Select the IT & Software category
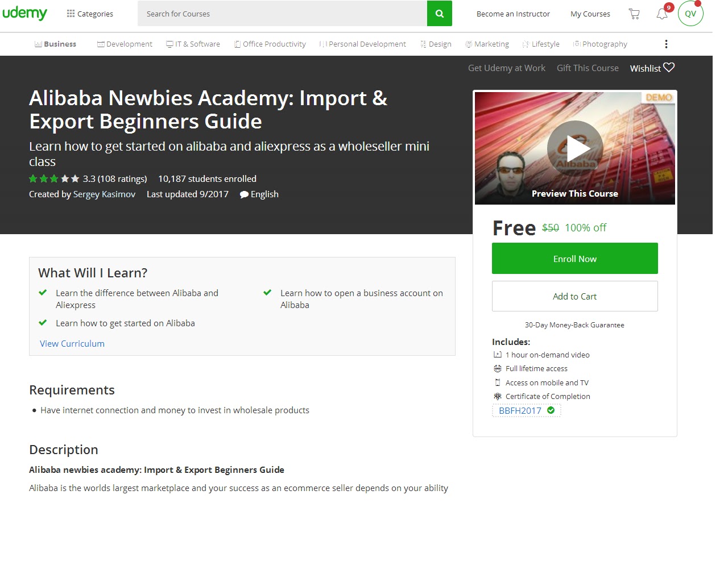The width and height of the screenshot is (728, 582). (193, 44)
